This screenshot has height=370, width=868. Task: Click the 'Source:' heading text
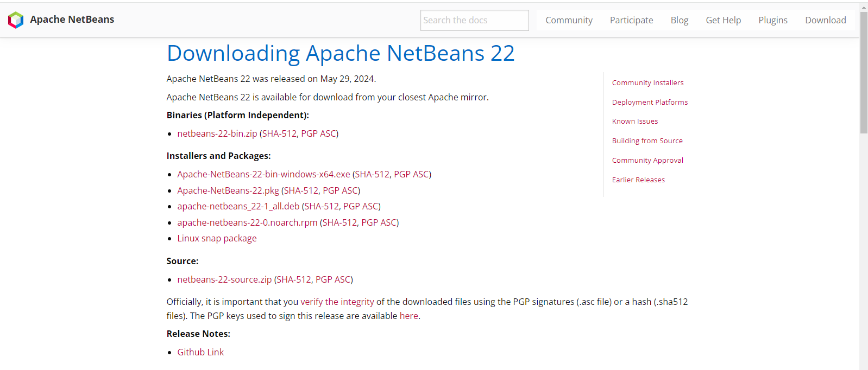coord(183,261)
